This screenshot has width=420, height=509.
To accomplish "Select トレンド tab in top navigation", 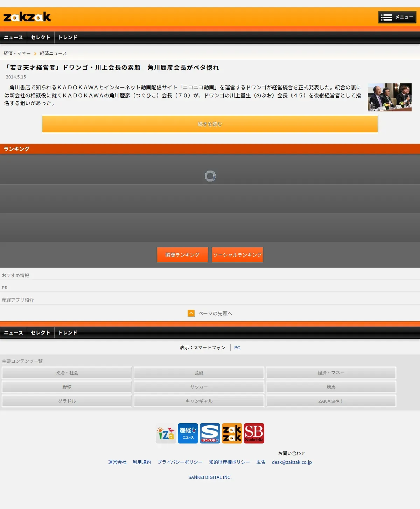I will (68, 37).
